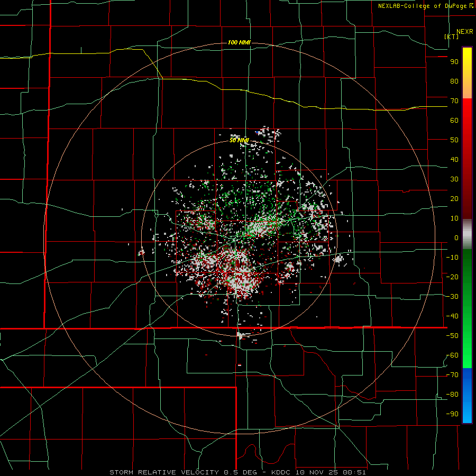
Task: Click the -30 value on the velocity scale
Action: coord(452,297)
